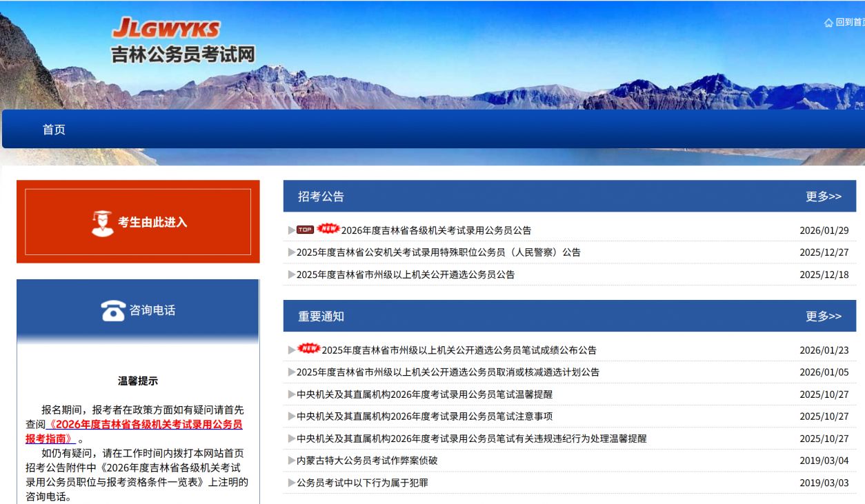Enter via the 考生由此进入 button
Screen dimensions: 865x504
click(138, 222)
